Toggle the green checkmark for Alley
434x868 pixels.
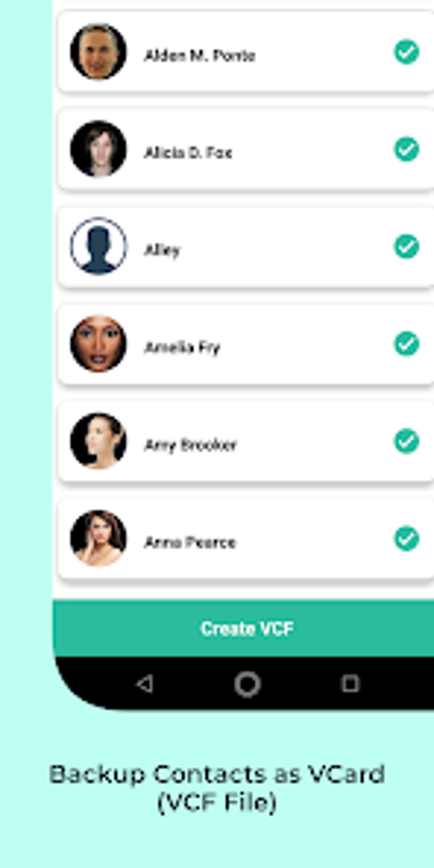tap(407, 246)
